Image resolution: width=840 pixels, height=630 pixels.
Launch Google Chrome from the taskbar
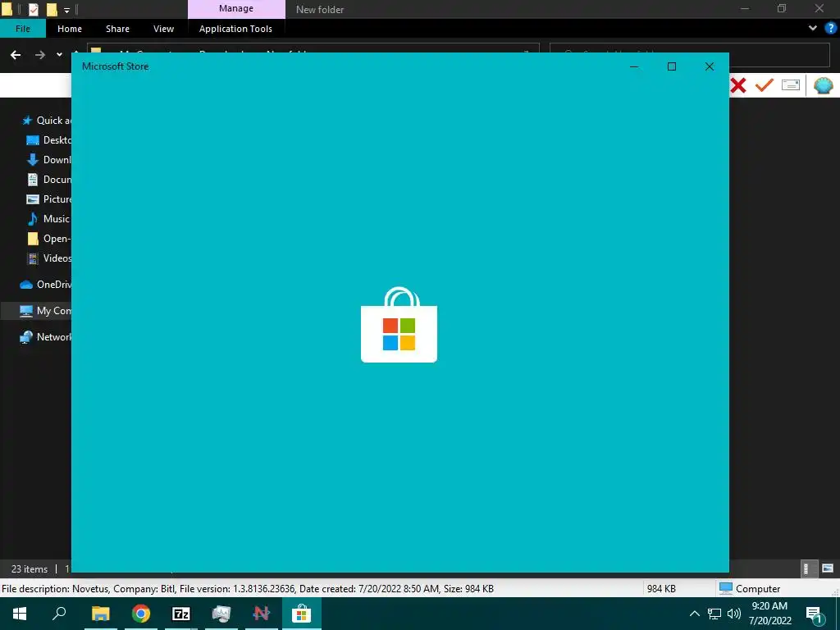pos(141,614)
